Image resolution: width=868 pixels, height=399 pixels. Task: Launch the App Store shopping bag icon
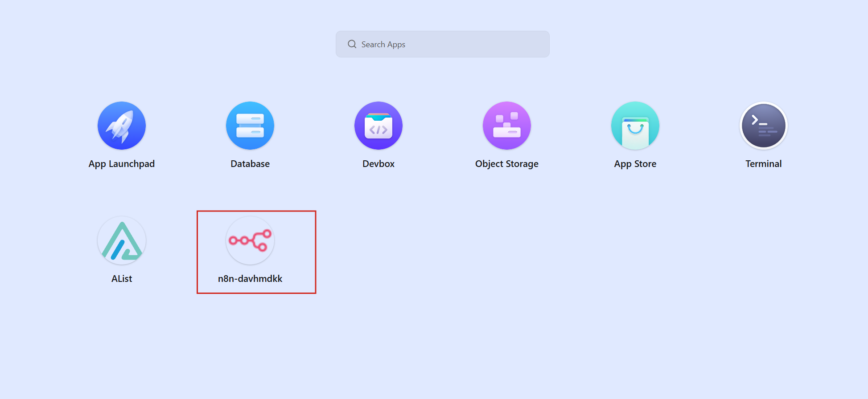(635, 126)
